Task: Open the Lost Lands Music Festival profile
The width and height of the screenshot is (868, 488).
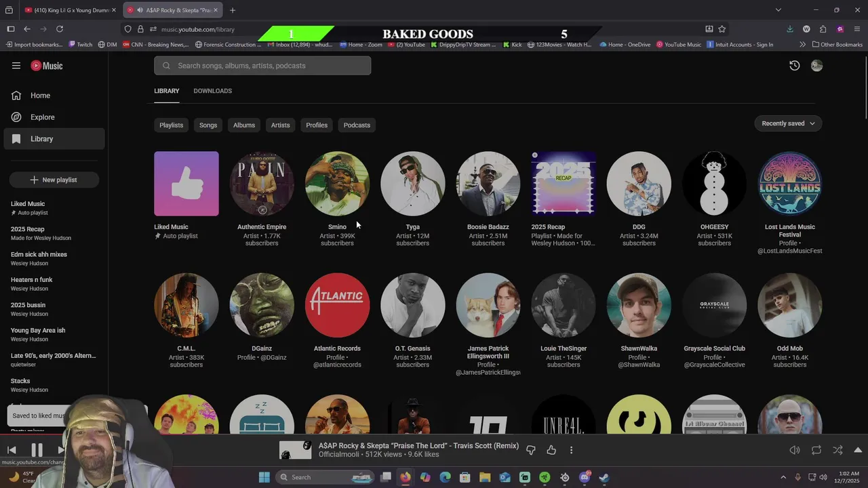Action: pyautogui.click(x=790, y=184)
